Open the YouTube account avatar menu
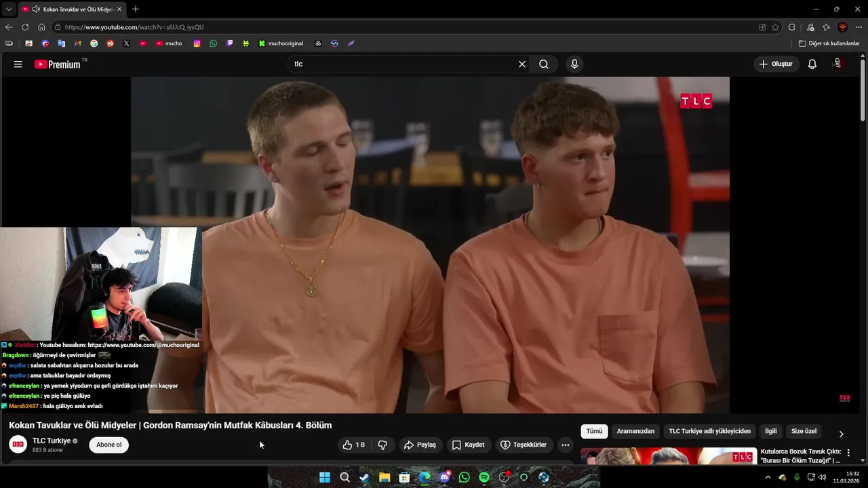Screen dimensions: 868x488 (838, 64)
